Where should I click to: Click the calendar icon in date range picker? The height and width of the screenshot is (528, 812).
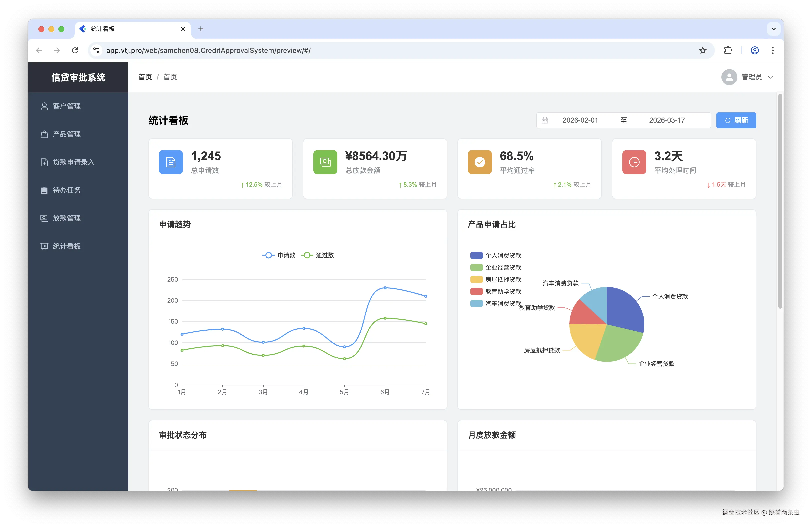545,121
